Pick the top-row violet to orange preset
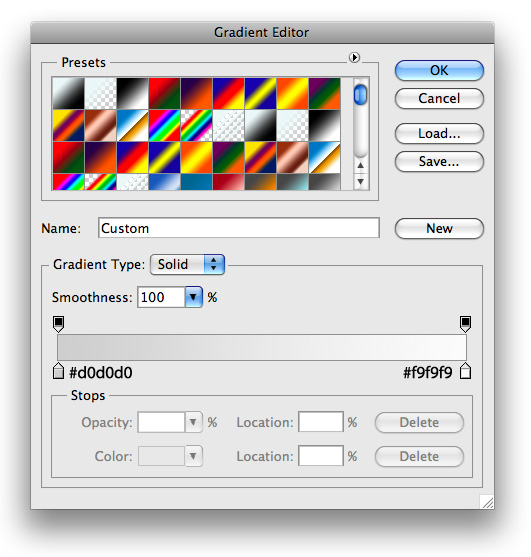The height and width of the screenshot is (557, 531). 196,93
